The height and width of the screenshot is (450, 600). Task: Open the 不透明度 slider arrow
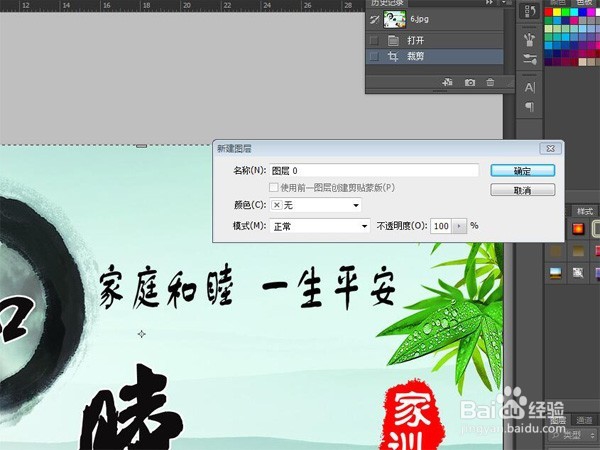point(459,226)
